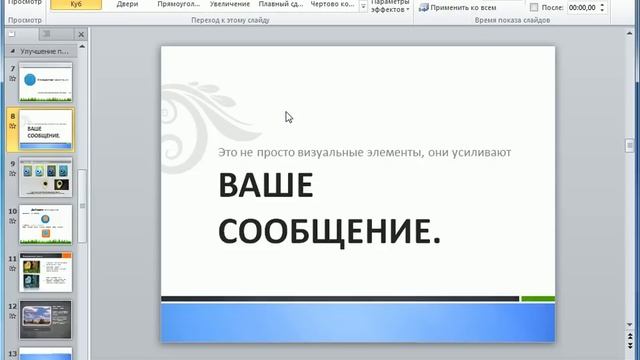Apply the Чертово ко... transition

[x=332, y=4]
